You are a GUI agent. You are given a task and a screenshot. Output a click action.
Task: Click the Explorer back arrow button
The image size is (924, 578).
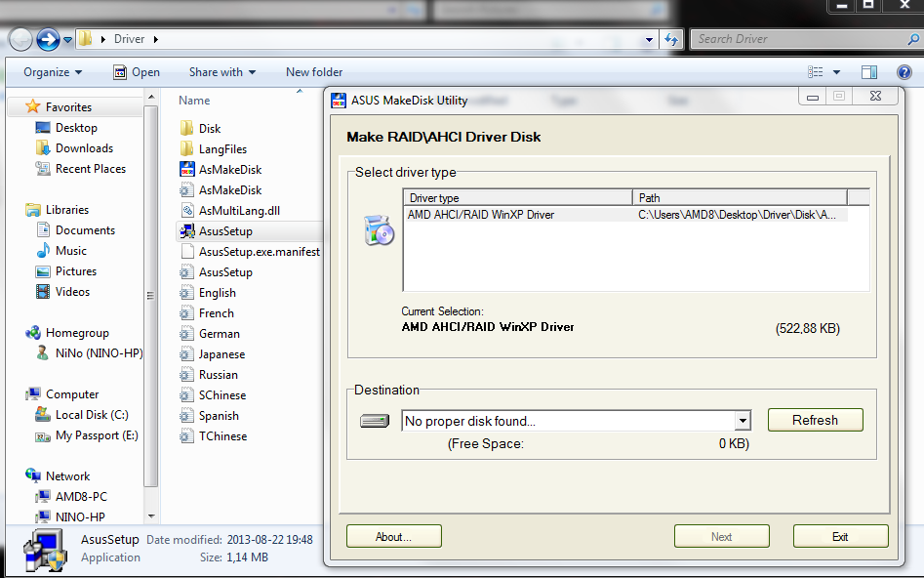coord(20,39)
